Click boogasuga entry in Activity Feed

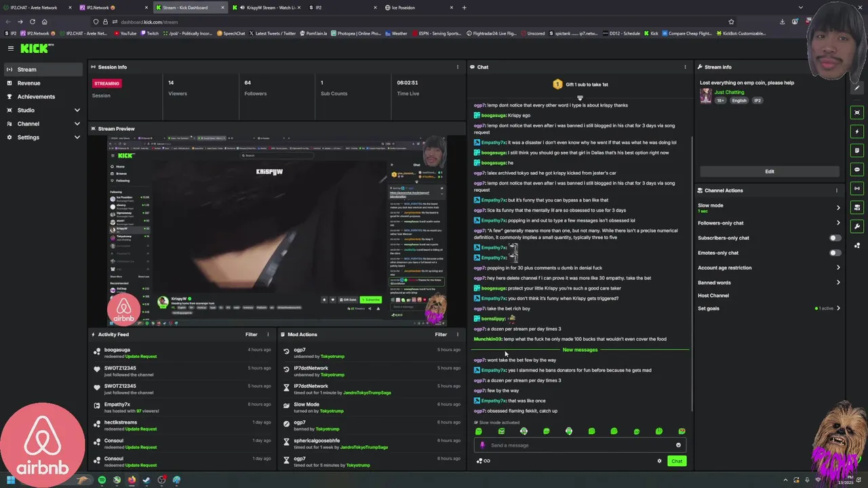[183, 353]
